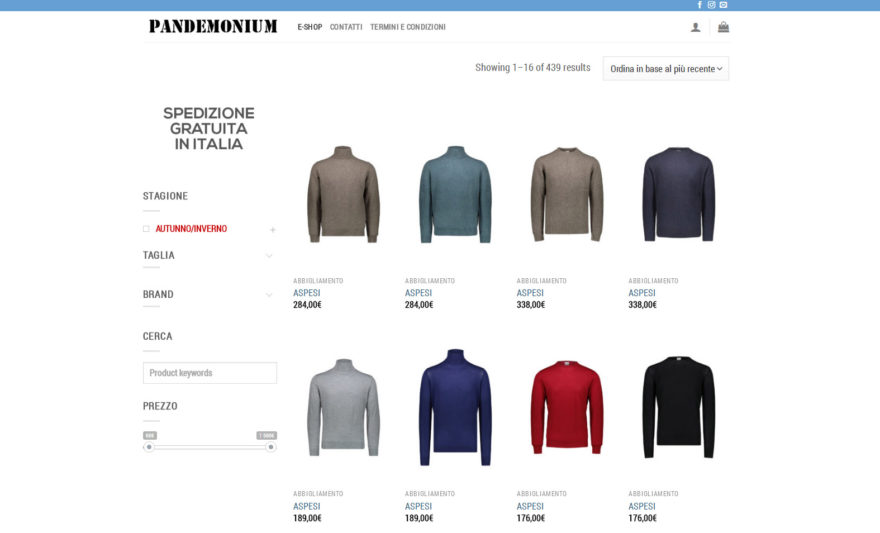
Task: Tick the Autunno/Inverno checkbox
Action: click(x=146, y=228)
